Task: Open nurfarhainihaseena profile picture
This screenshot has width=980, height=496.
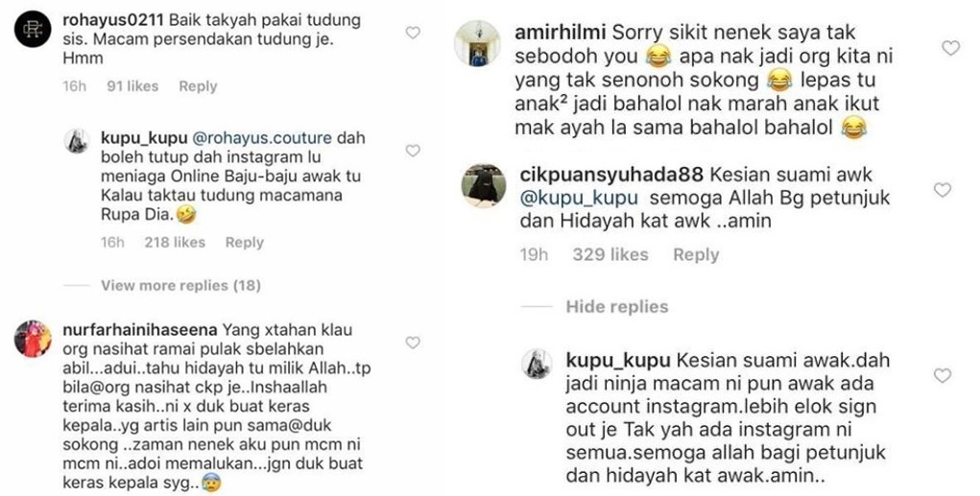Action: coord(33,339)
